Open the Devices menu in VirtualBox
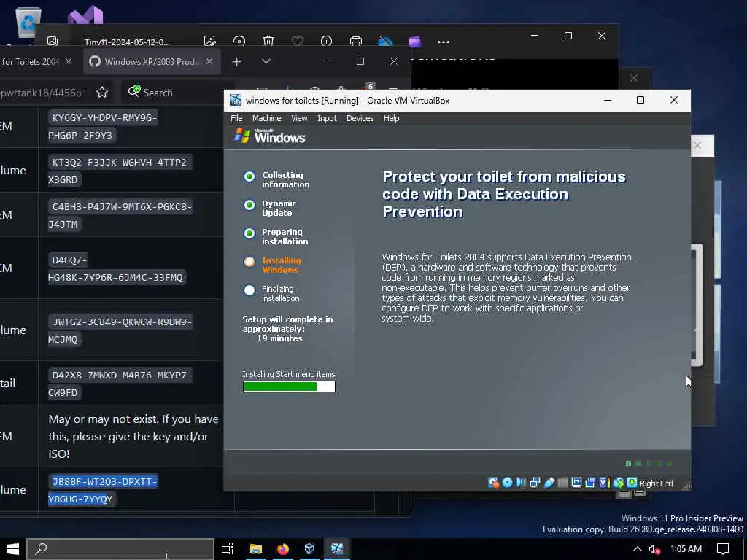This screenshot has height=560, width=747. (x=360, y=118)
